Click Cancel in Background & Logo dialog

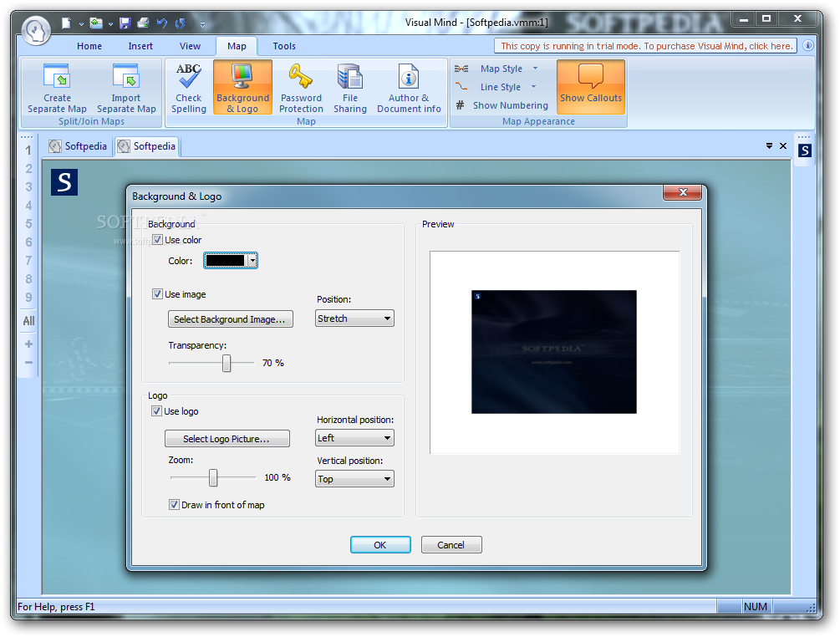451,545
